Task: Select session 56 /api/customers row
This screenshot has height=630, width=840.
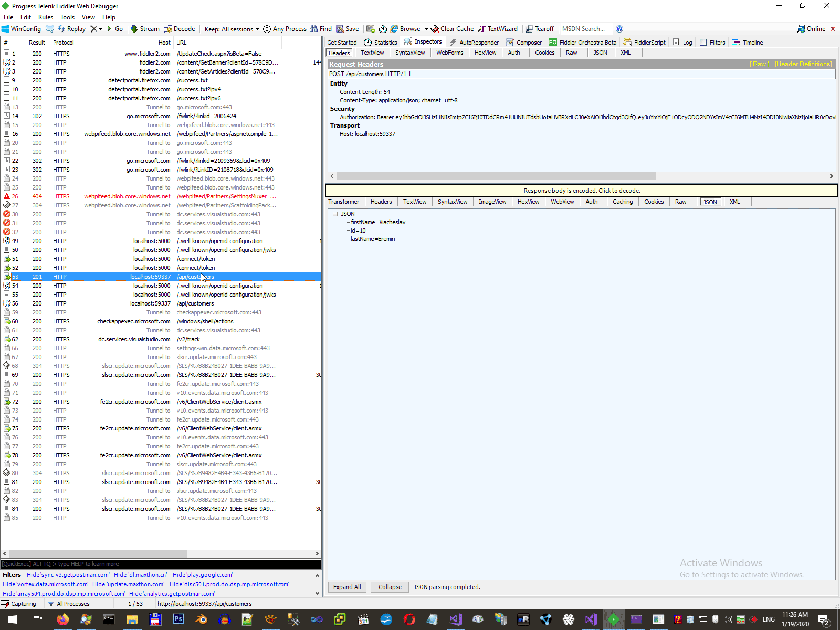Action: pyautogui.click(x=161, y=303)
